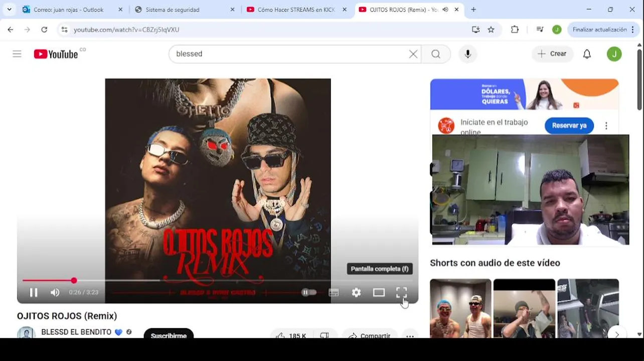Open Chrome's three-dot menu
This screenshot has width=644, height=361.
point(634,30)
